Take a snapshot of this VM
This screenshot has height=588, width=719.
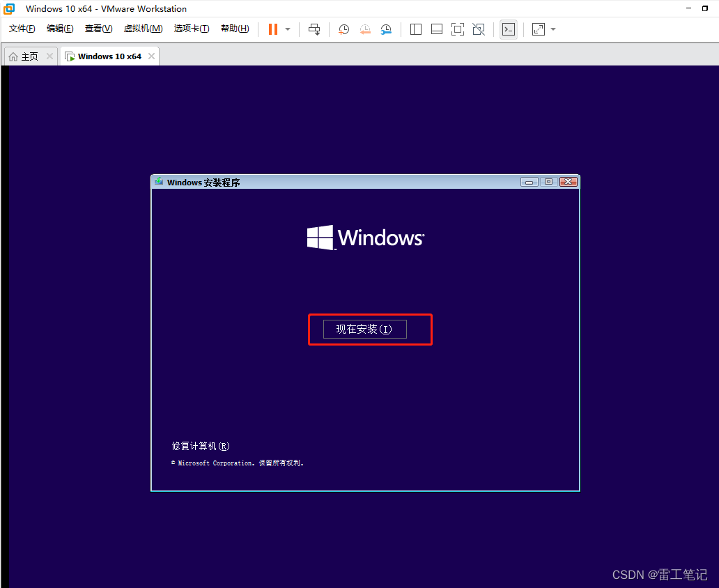pyautogui.click(x=344, y=29)
